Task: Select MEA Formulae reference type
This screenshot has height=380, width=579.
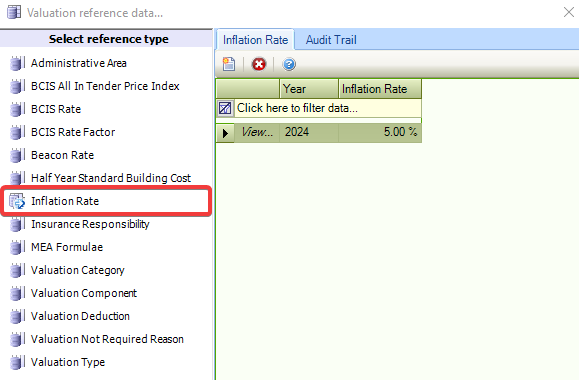Action: 67,247
